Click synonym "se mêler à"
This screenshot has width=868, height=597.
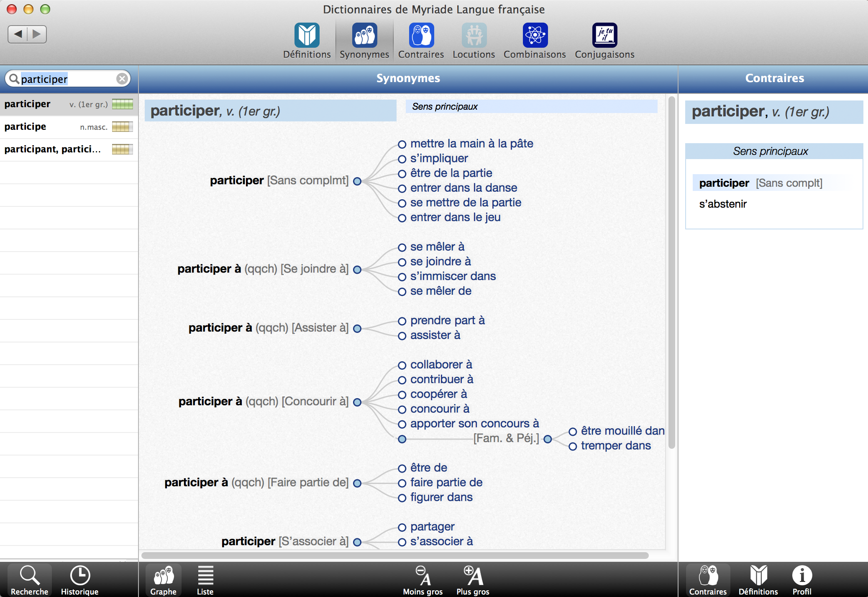point(438,247)
